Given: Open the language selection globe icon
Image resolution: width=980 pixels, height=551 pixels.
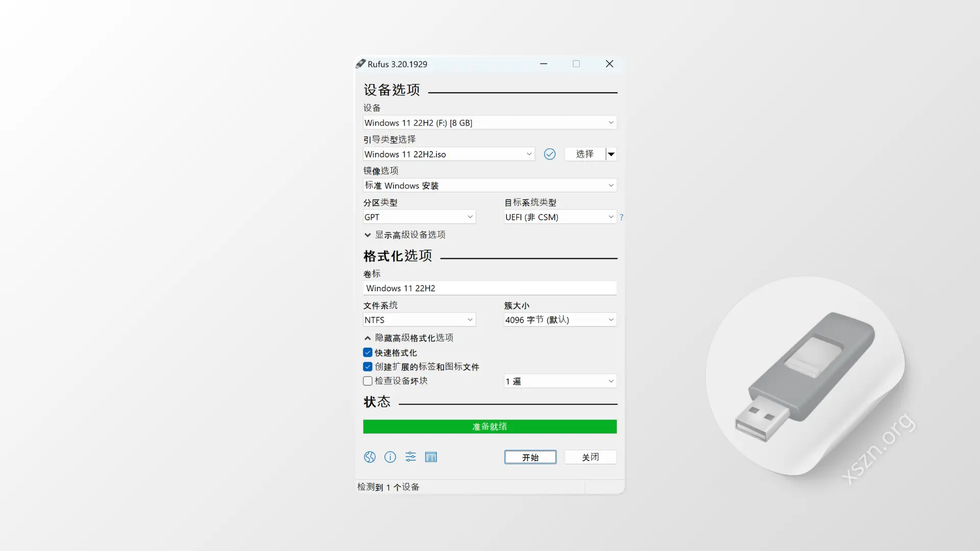Looking at the screenshot, I should (x=370, y=457).
